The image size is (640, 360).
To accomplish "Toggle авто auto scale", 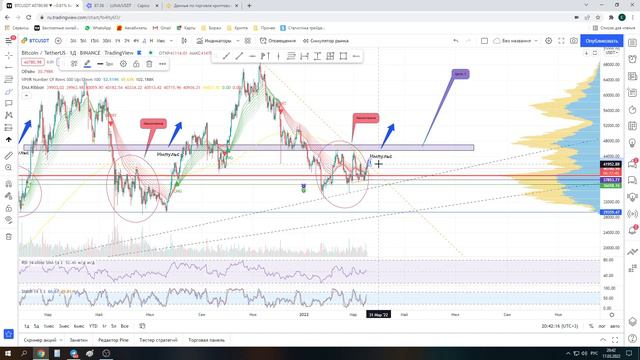I will click(x=615, y=326).
